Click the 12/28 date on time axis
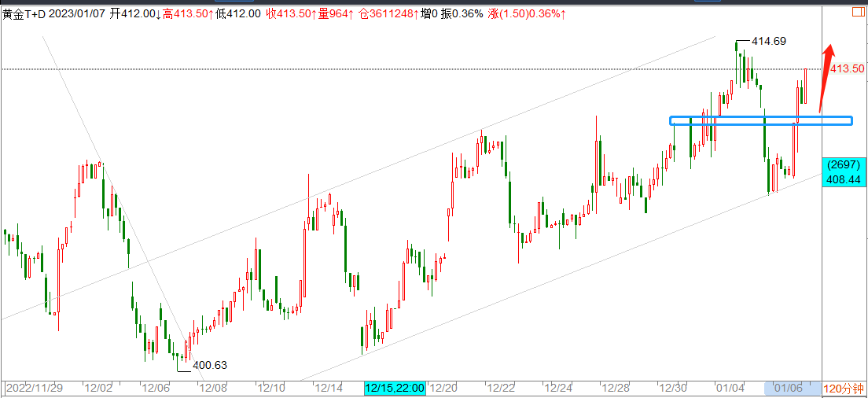 pos(614,388)
